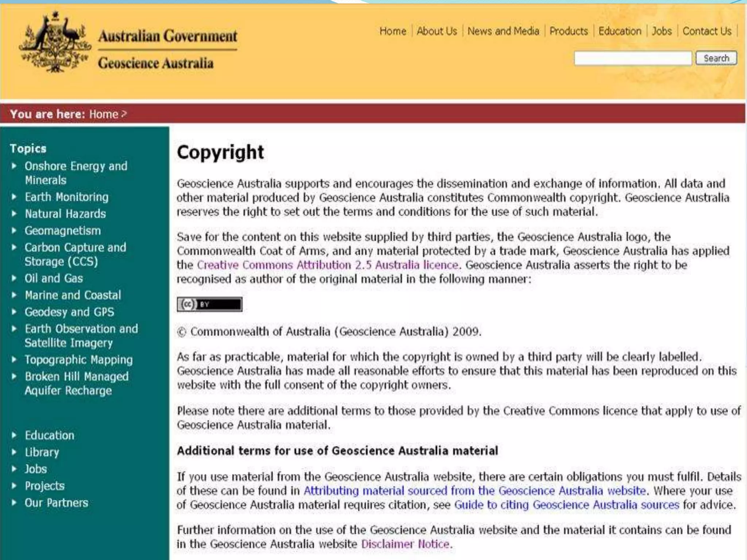The width and height of the screenshot is (747, 560).
Task: Click the Australian Government coat of arms logo
Action: (55, 42)
